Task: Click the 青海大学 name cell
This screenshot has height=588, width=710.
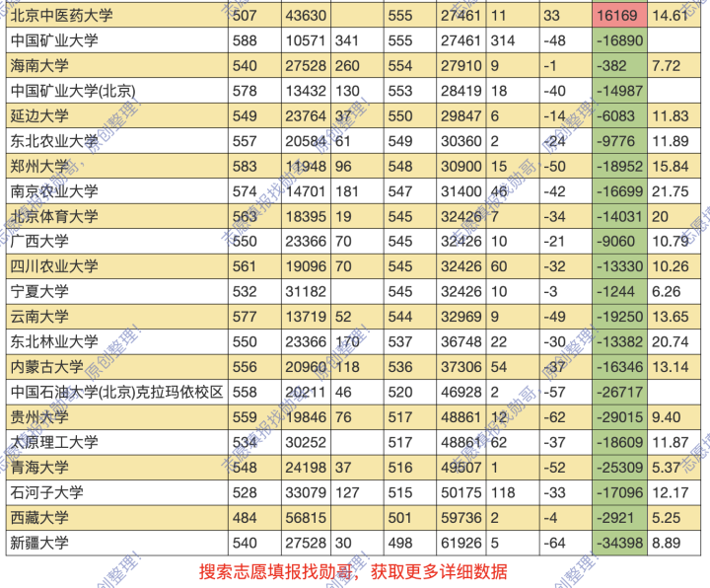Action: (x=116, y=467)
